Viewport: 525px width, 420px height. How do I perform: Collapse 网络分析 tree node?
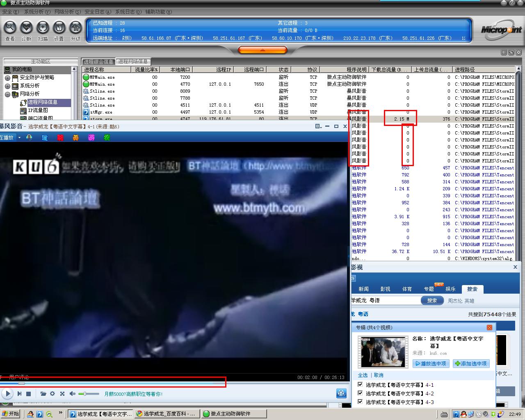coord(7,94)
